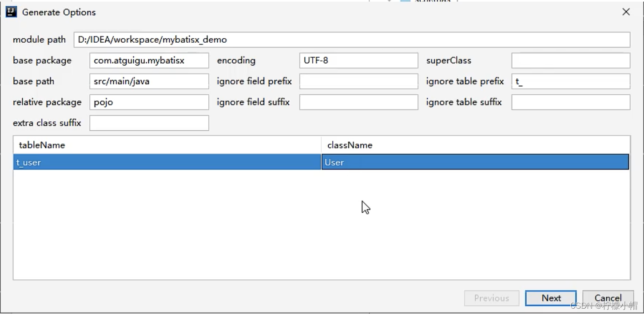
Task: Focus the superClass input field
Action: tap(571, 60)
